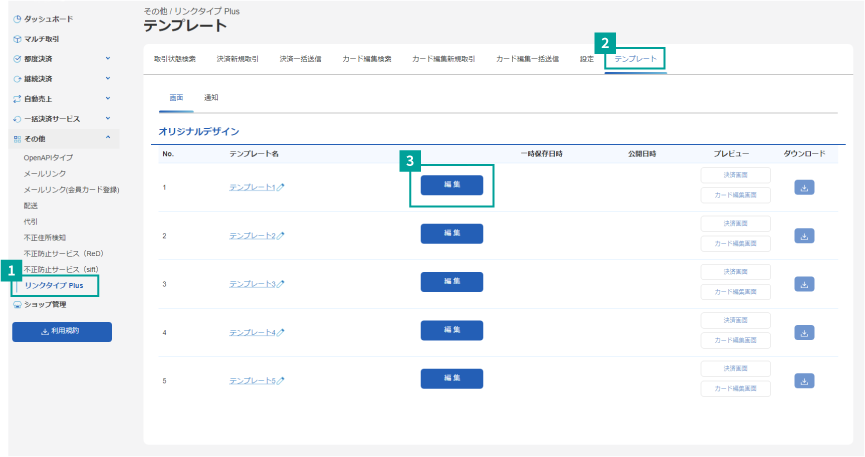Click the rename pencil next to テンプレート4
Viewport: 865px width, 457px height.
(x=281, y=332)
